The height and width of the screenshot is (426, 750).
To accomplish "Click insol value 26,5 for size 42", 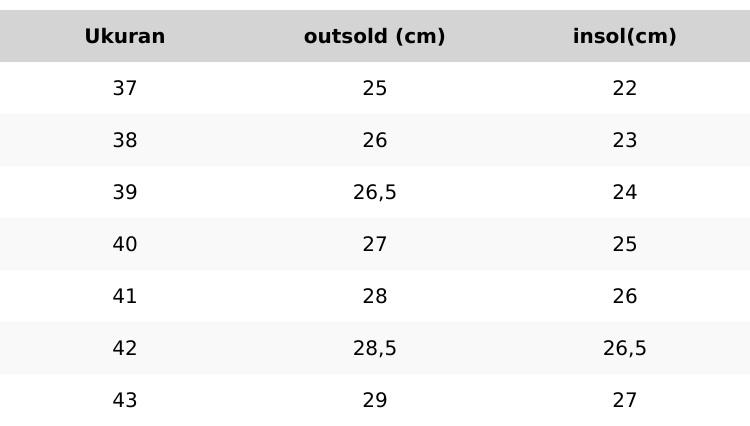I will coord(625,349).
